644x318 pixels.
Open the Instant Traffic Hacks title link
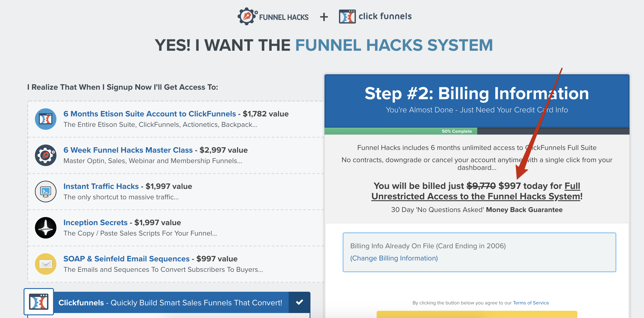[x=101, y=186]
